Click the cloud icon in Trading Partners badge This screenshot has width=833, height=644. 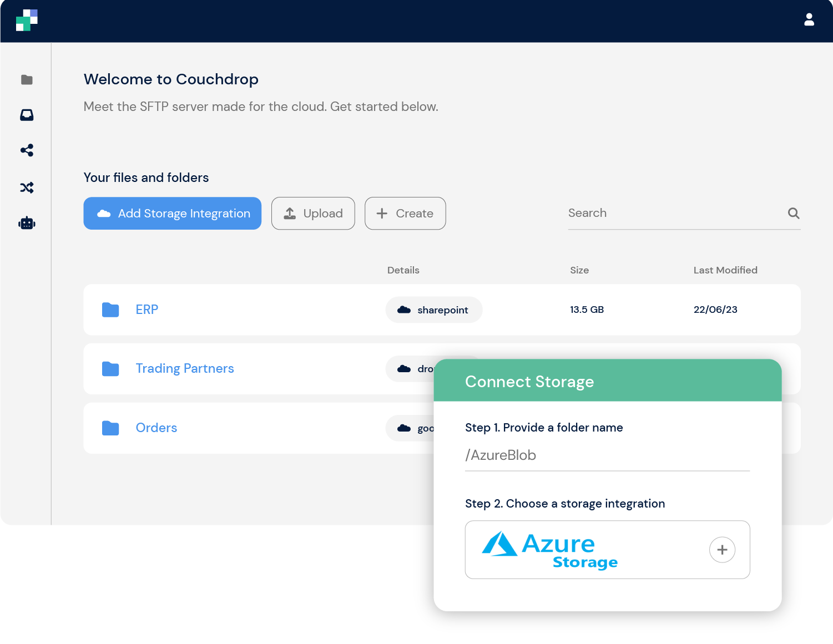tap(404, 369)
